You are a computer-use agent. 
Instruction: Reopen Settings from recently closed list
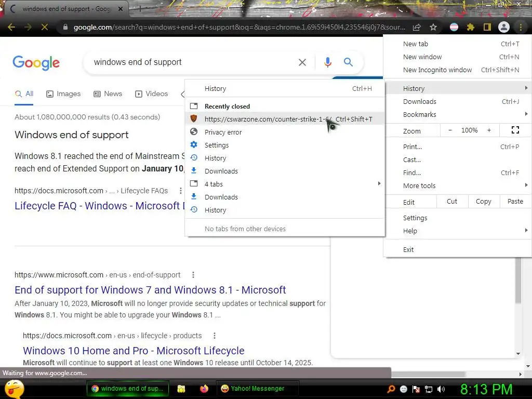(285, 145)
